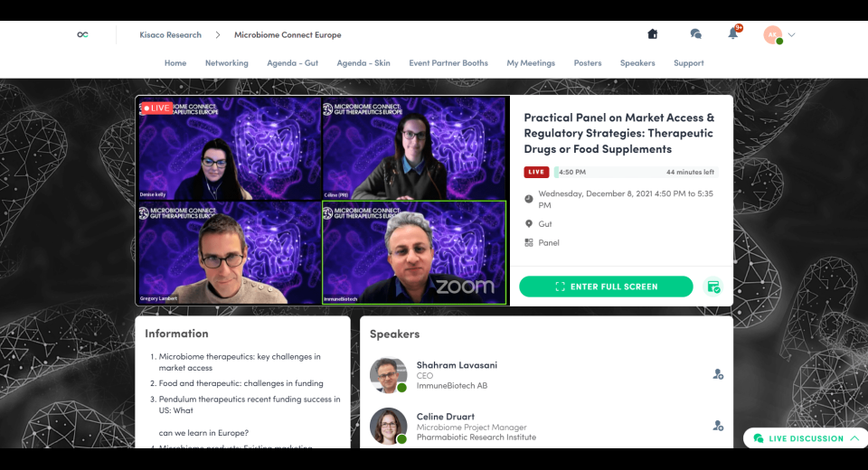Click the session time progress bar
This screenshot has height=470, width=868.
[x=624, y=172]
